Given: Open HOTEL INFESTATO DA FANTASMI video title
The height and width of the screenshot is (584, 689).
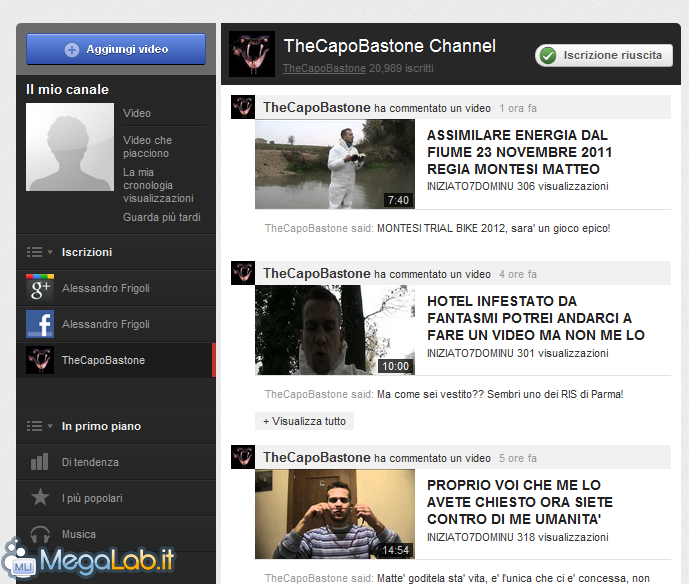Looking at the screenshot, I should click(x=536, y=318).
